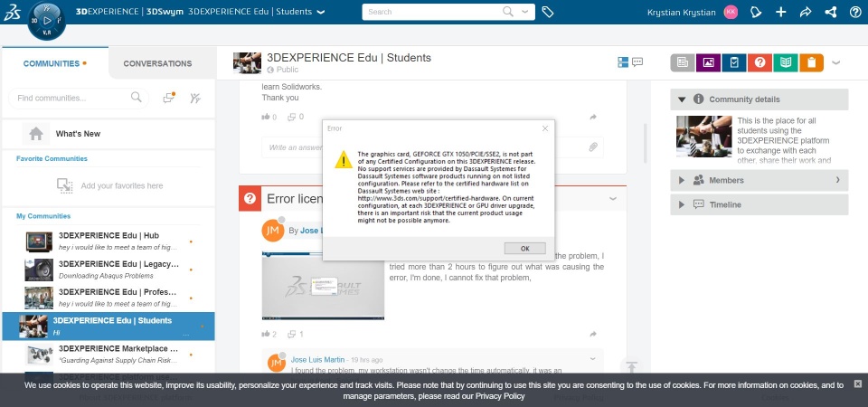Create a post with the gray post icon
The image size is (868, 407).
(683, 62)
